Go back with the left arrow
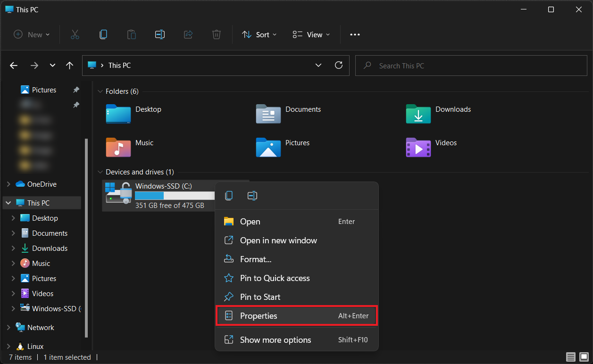Screen dimensions: 593x364 (14, 66)
